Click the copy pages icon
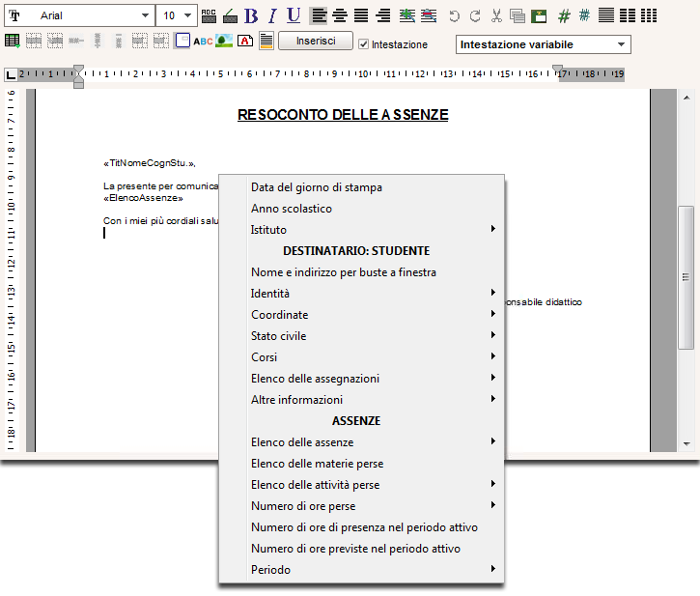Viewport: 700px width, 596px height. [x=518, y=16]
